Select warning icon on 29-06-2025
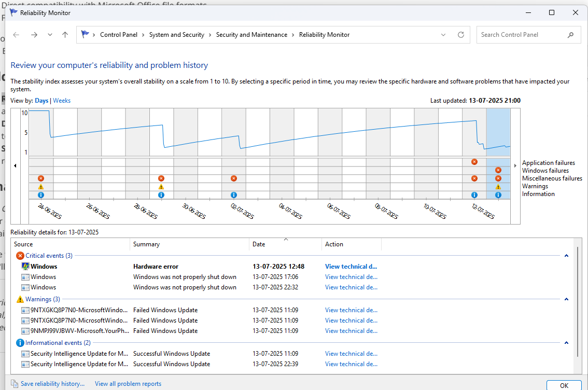The image size is (588, 390). click(161, 187)
